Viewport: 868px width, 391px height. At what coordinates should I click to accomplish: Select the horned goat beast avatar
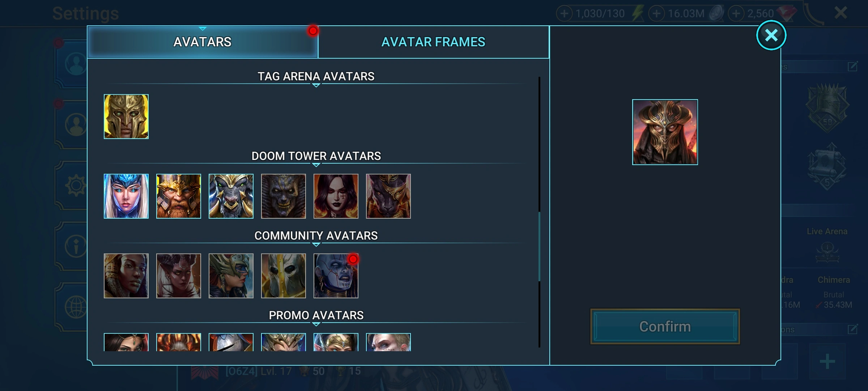(x=231, y=196)
